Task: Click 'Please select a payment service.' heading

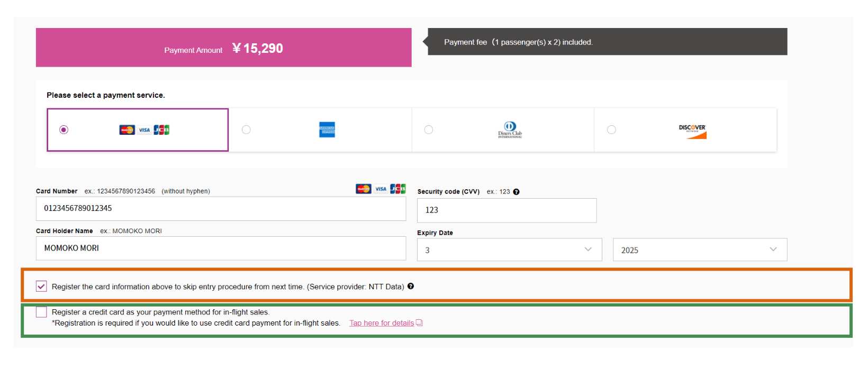Action: point(106,95)
